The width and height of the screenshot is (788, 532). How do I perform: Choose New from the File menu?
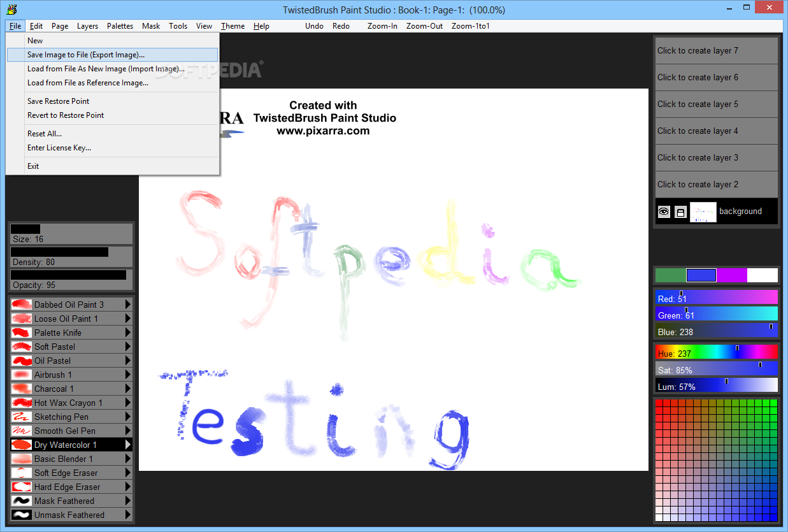112,41
